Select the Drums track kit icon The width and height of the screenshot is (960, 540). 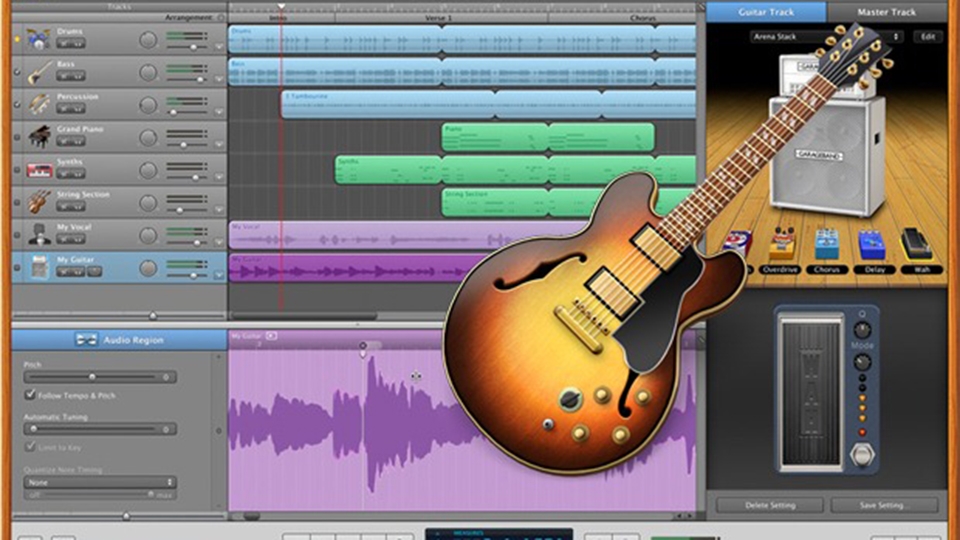39,39
